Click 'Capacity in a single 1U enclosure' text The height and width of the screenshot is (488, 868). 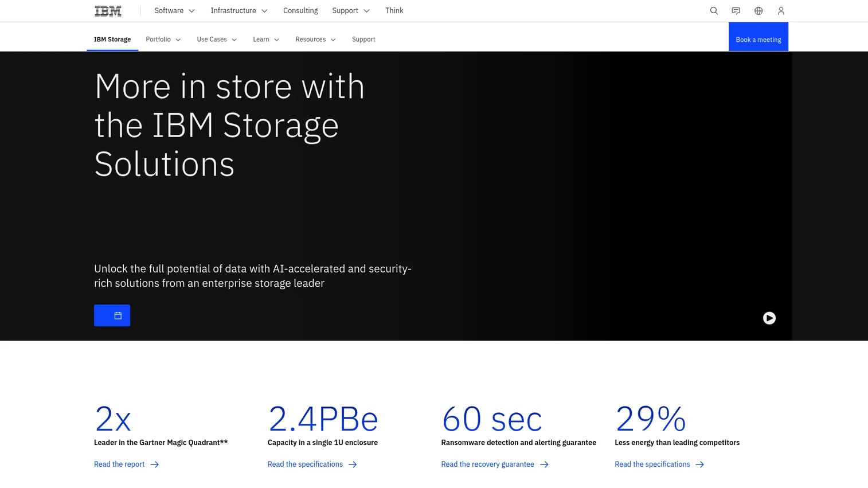323,443
